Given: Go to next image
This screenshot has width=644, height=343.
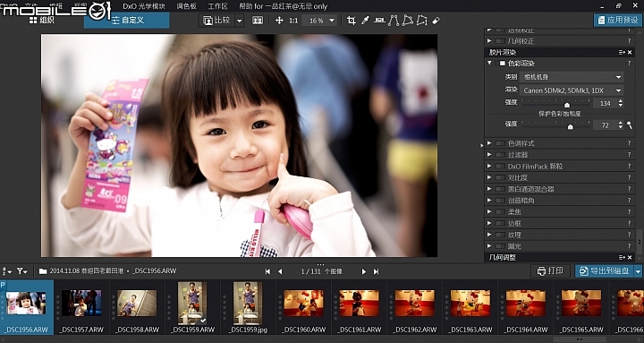Looking at the screenshot, I should (363, 271).
